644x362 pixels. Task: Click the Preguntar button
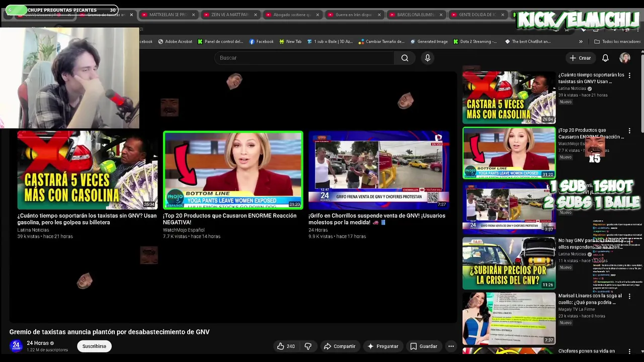[x=383, y=346]
